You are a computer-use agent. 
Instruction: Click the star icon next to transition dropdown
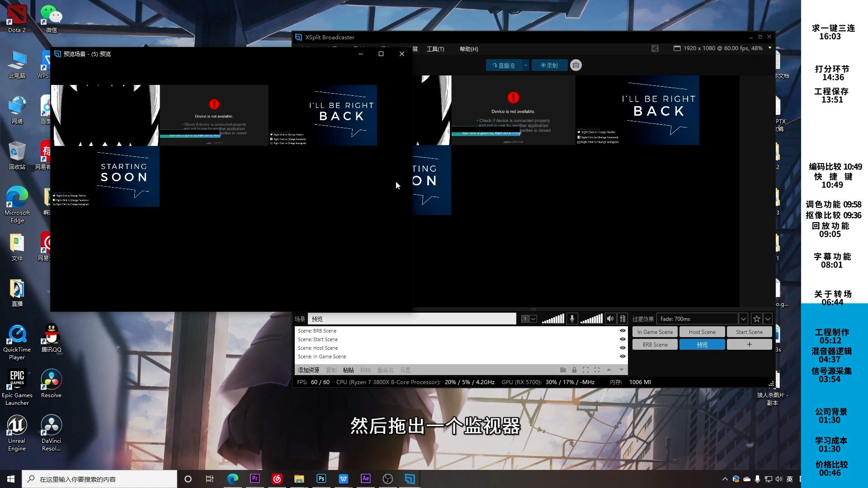(756, 319)
